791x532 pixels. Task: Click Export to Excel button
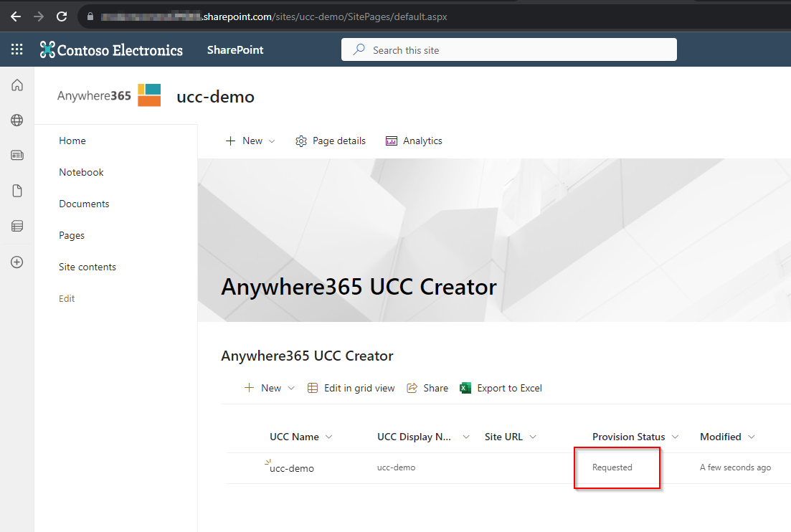pos(501,388)
